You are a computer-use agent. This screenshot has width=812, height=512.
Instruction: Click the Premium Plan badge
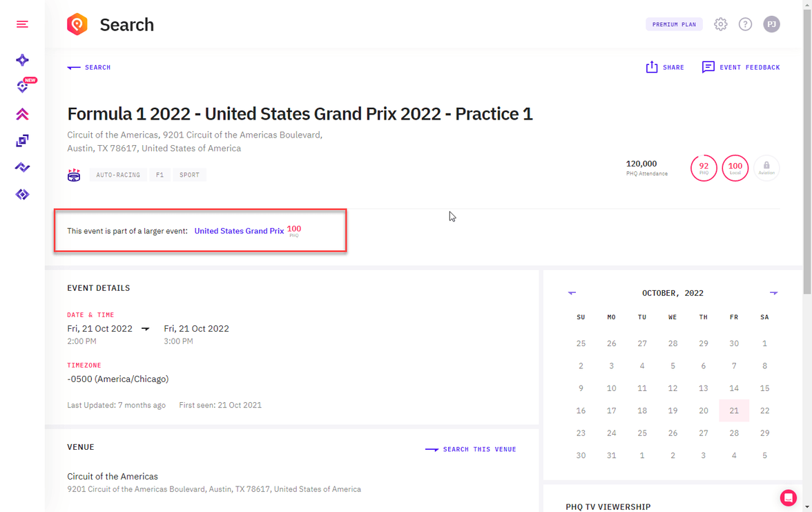674,24
